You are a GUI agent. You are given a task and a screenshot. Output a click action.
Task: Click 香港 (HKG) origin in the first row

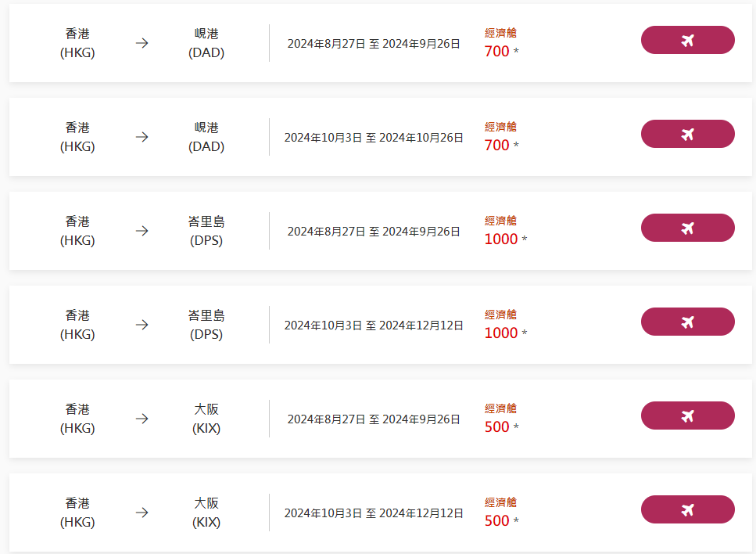coord(77,43)
